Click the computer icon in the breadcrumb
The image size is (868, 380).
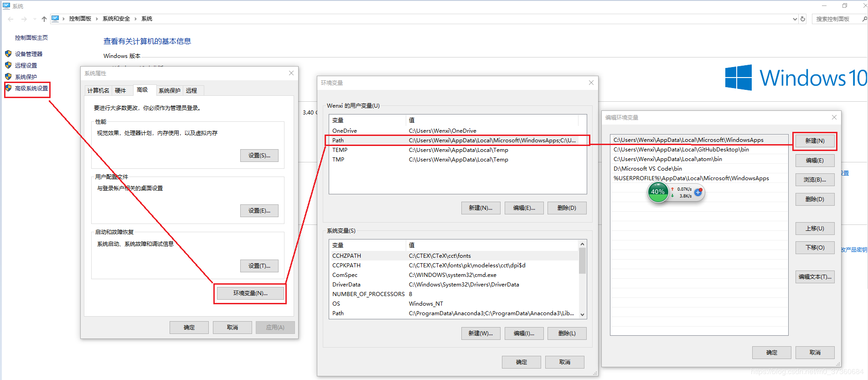55,19
